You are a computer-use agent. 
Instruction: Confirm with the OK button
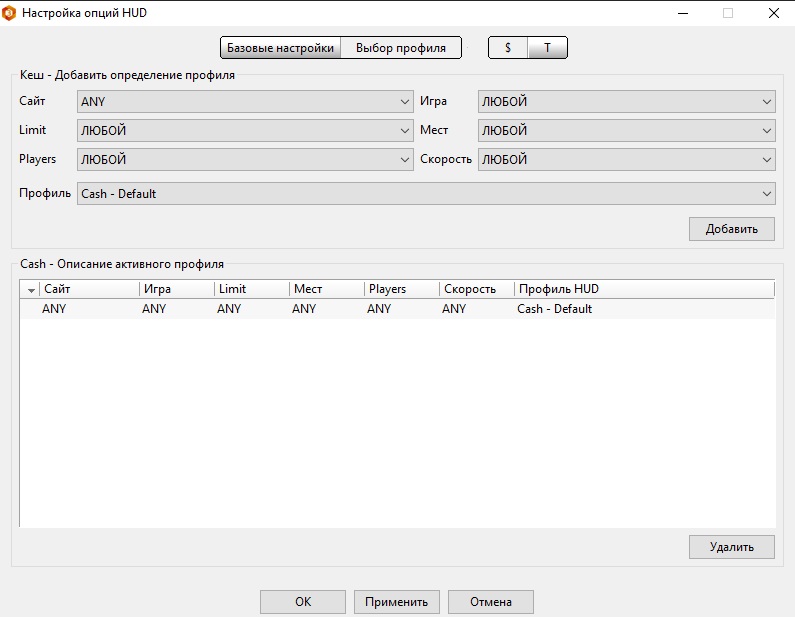(303, 602)
